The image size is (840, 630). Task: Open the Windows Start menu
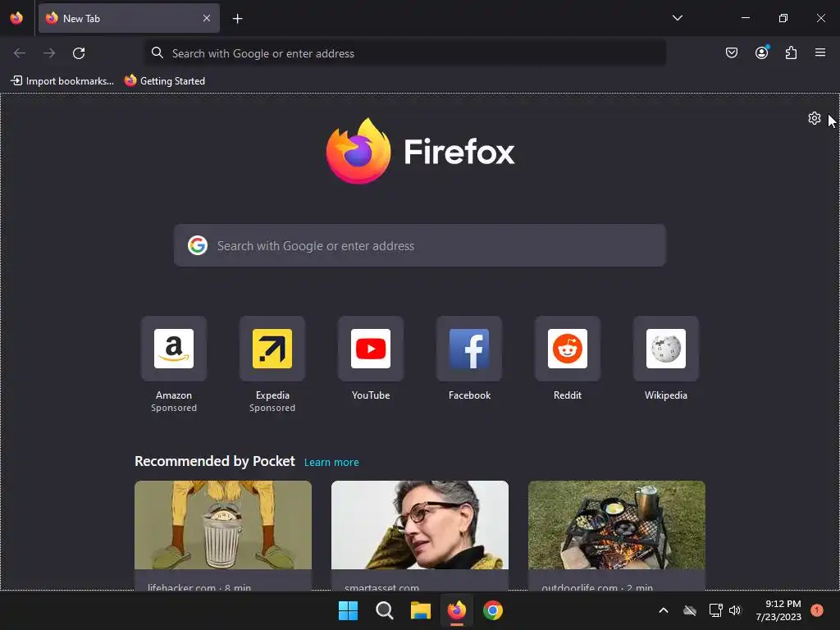click(x=348, y=610)
